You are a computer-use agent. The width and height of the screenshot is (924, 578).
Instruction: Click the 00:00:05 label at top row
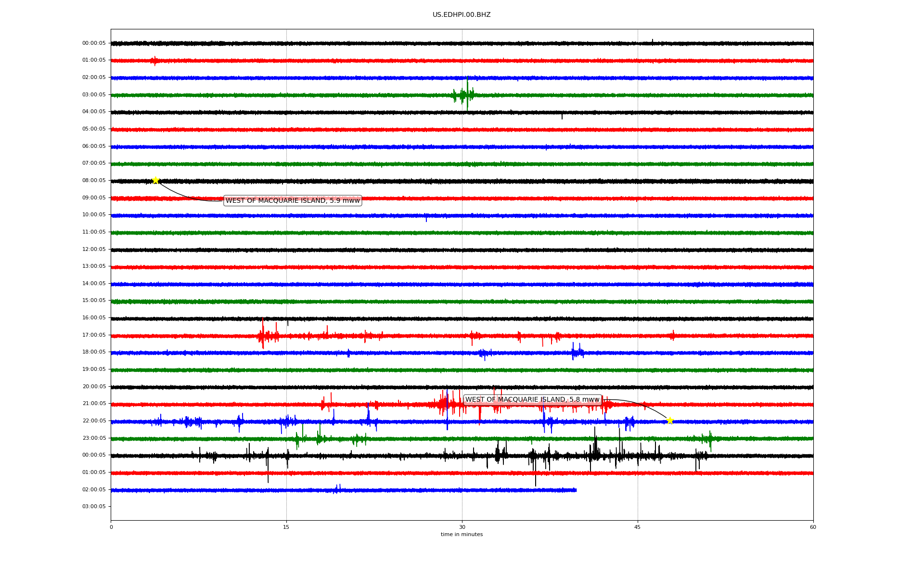tap(94, 43)
